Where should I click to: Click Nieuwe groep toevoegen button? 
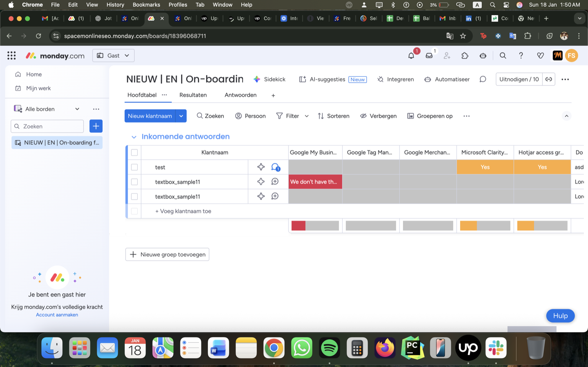click(167, 254)
